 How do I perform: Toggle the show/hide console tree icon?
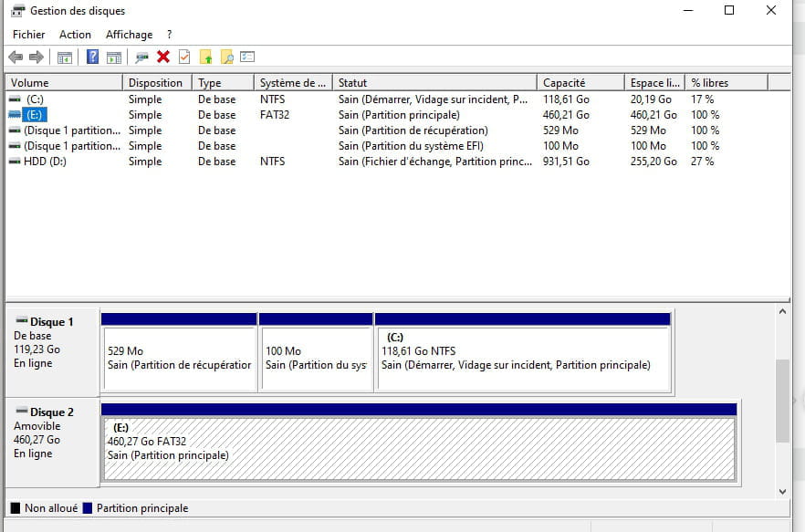[65, 57]
